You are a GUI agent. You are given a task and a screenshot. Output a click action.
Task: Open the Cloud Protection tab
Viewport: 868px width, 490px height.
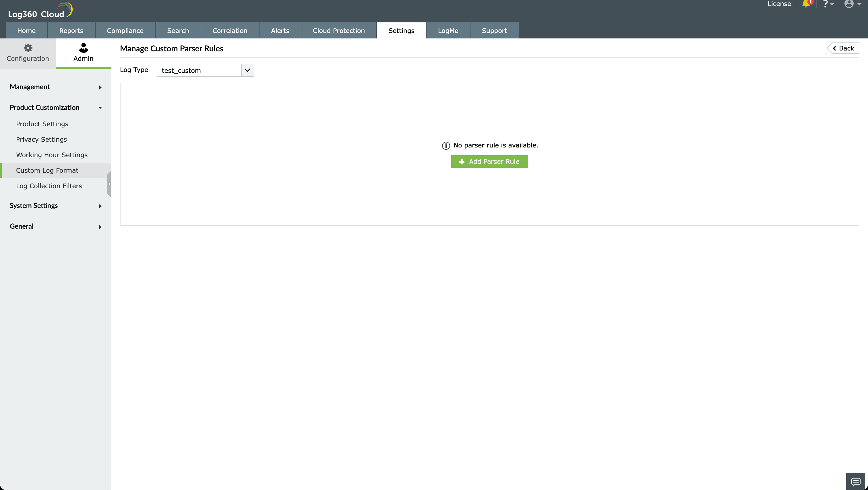click(338, 30)
